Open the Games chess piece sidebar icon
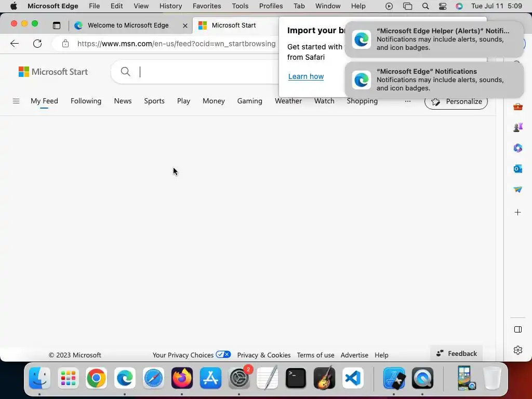The image size is (532, 399). pos(518,128)
